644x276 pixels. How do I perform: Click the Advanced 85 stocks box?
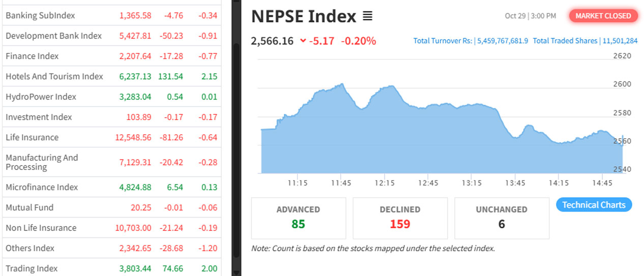coord(298,218)
